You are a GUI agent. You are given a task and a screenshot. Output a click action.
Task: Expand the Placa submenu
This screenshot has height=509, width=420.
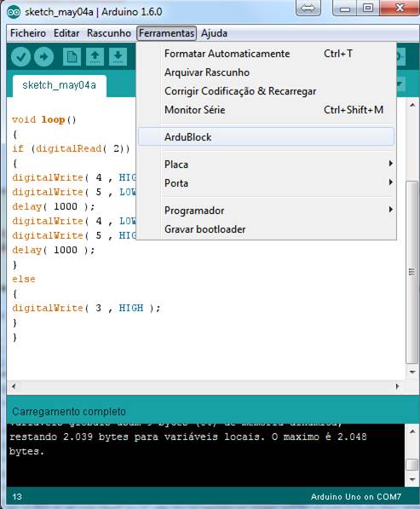tap(266, 165)
